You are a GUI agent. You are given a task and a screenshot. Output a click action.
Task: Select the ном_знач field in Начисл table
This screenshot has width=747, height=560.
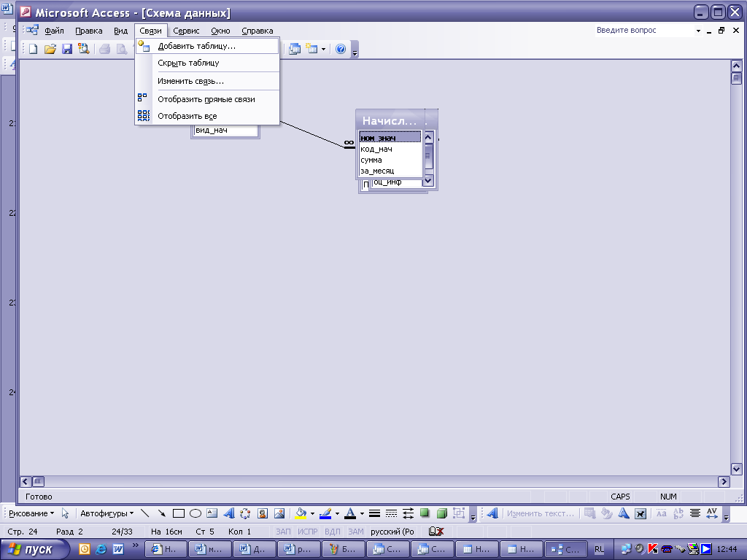click(x=390, y=138)
